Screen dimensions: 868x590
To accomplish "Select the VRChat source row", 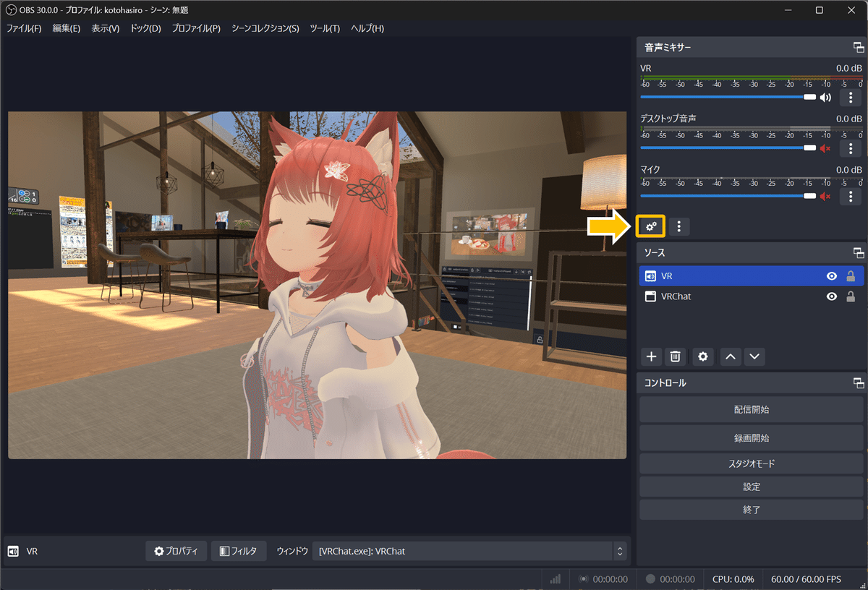I will tap(751, 296).
